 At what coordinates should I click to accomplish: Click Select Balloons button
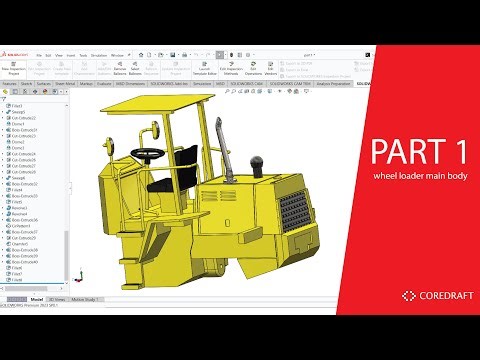click(135, 68)
